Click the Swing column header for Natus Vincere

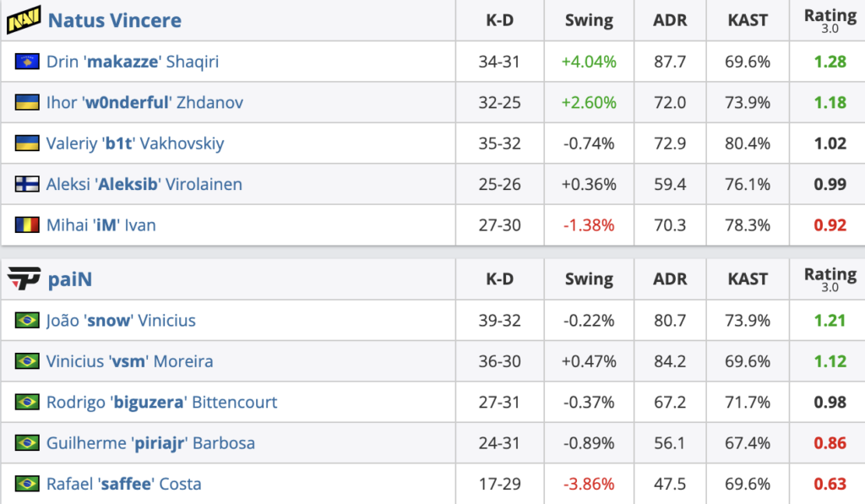[x=589, y=20]
